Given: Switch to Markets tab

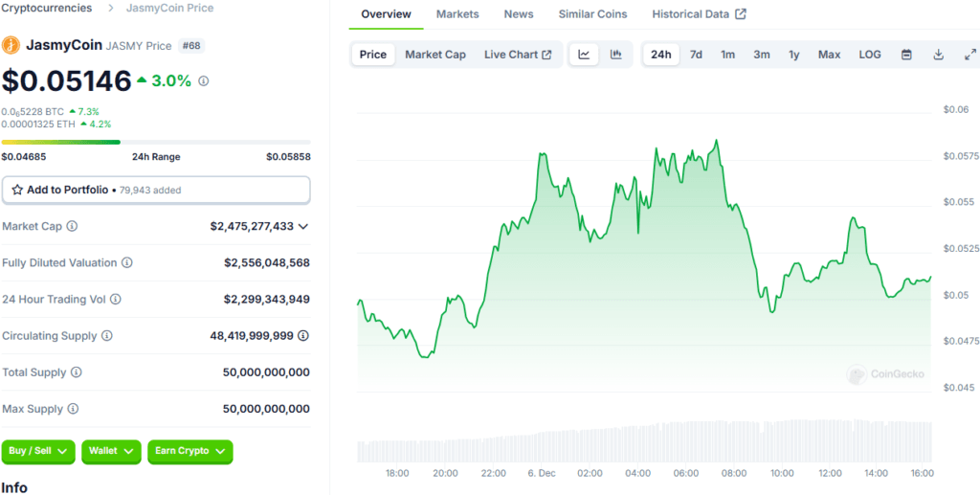Looking at the screenshot, I should click(x=457, y=13).
